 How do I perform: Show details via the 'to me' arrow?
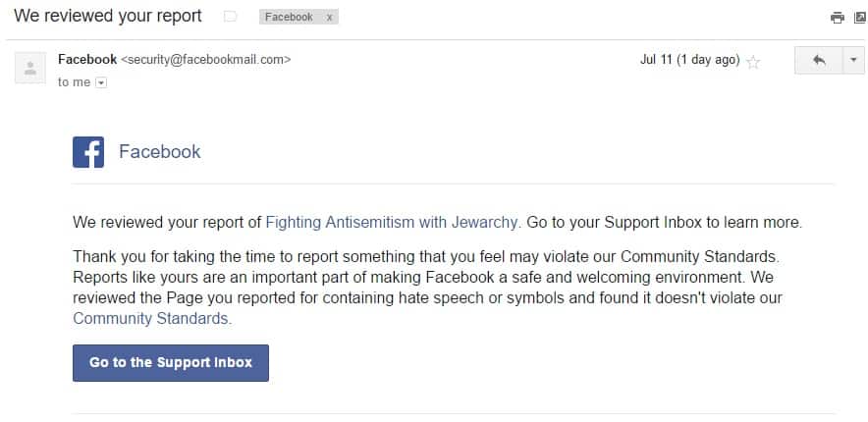coord(101,82)
